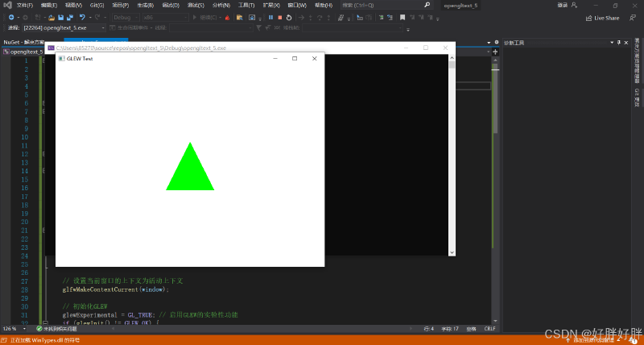Click the find-in-files folder icon
This screenshot has height=345, width=644.
[239, 18]
